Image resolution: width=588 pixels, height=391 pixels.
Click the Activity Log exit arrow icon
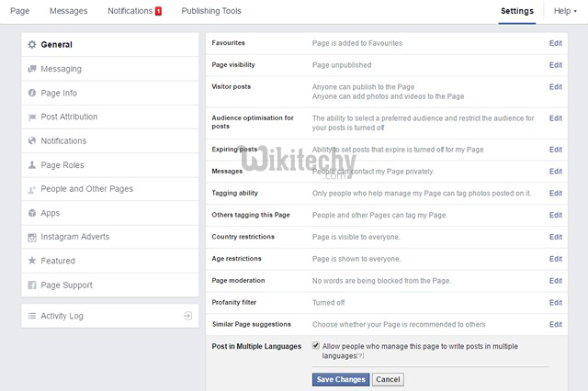coord(187,316)
